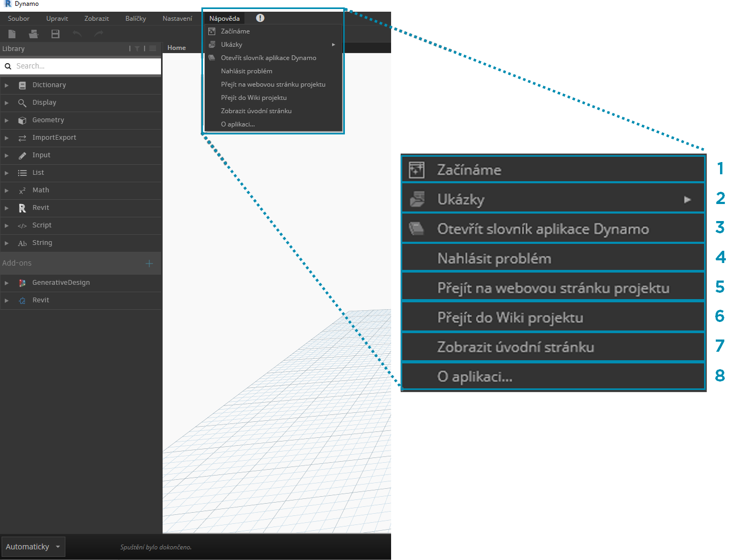Expand the String category arrow

pos(6,243)
